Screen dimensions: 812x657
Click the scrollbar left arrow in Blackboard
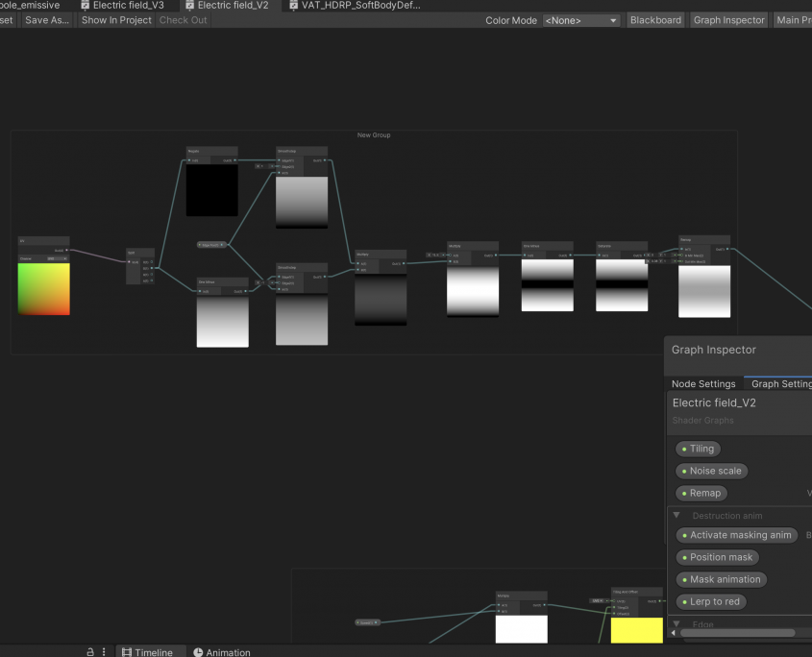pyautogui.click(x=674, y=632)
